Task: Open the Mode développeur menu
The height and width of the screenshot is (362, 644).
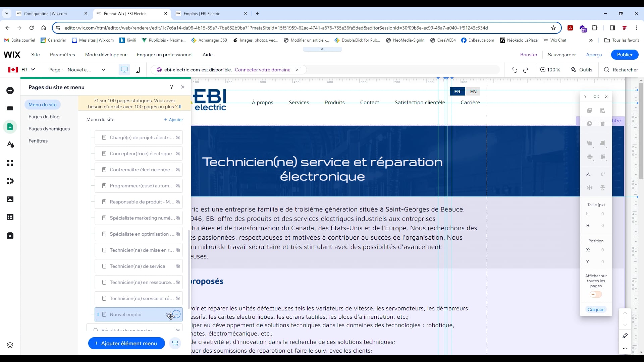Action: [106, 55]
